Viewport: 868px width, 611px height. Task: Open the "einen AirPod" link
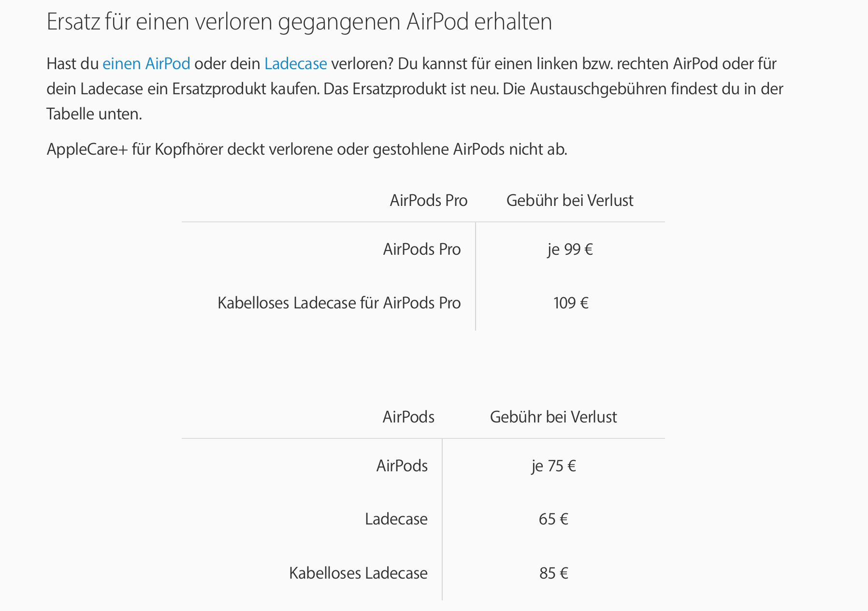tap(146, 64)
